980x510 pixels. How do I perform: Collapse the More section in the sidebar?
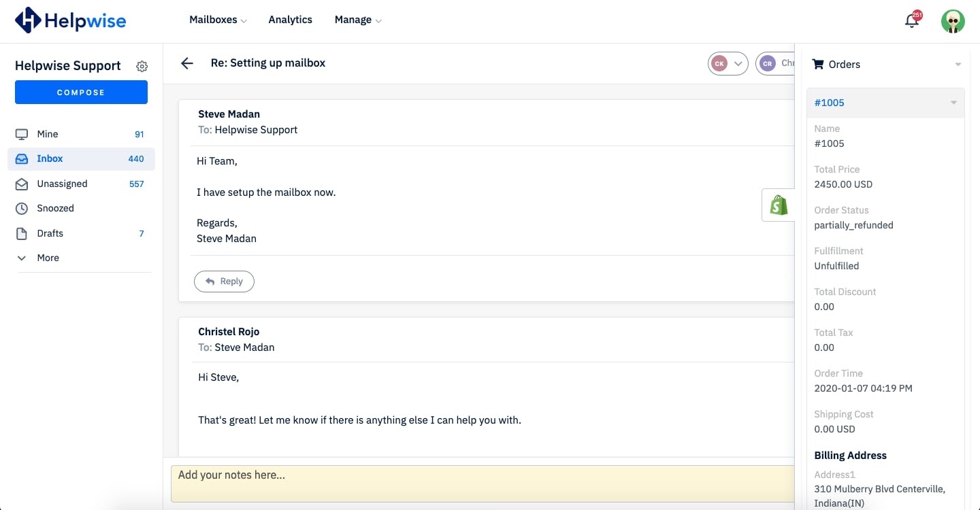[21, 258]
